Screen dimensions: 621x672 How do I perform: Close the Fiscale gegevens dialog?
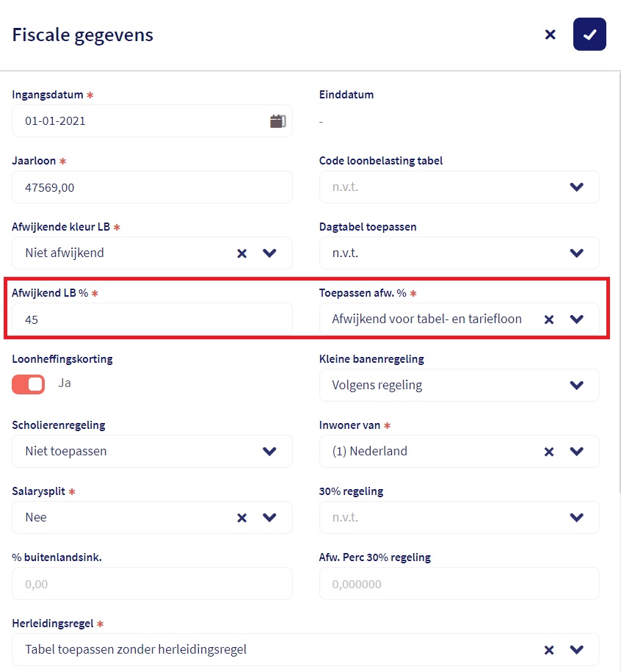coord(550,35)
